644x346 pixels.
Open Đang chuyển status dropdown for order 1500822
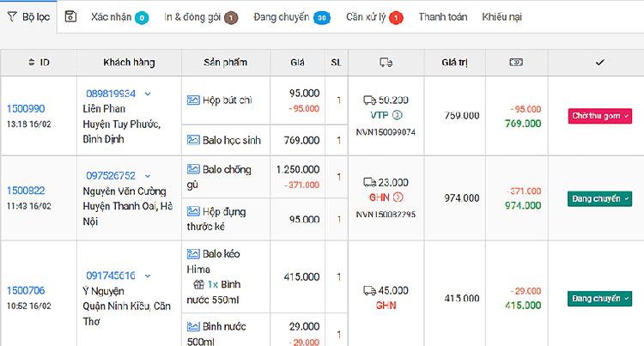coord(599,199)
